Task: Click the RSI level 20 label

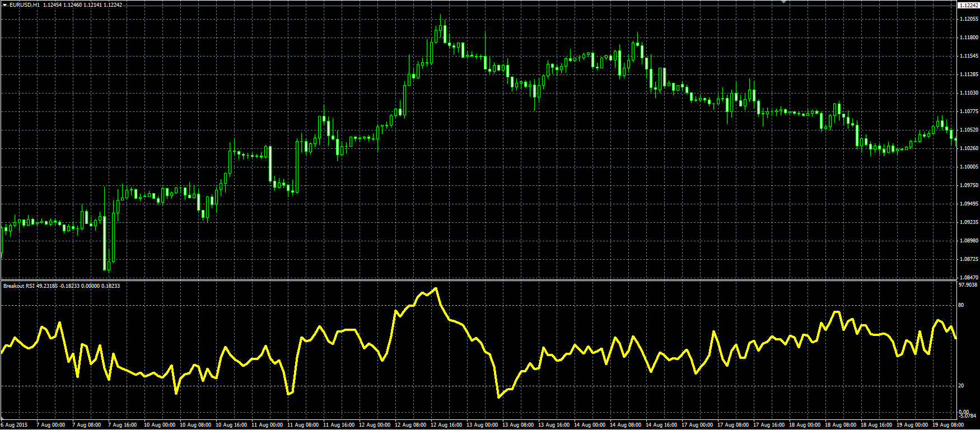Action: coord(962,386)
